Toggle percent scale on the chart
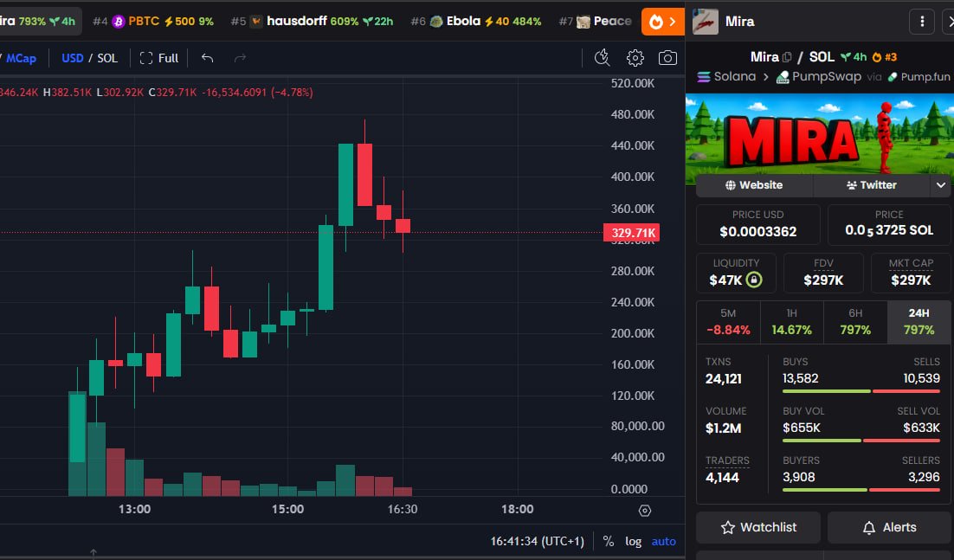954x560 pixels. click(608, 541)
